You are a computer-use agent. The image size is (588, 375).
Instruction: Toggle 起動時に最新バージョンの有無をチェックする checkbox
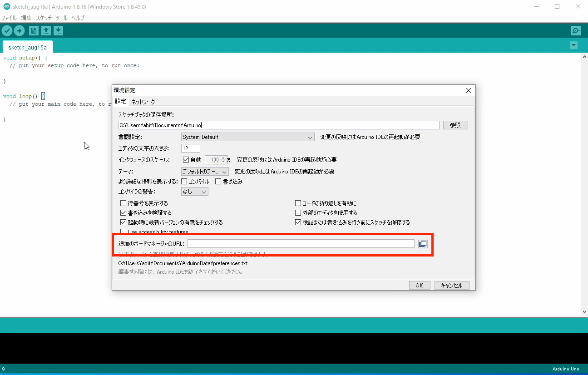pos(123,222)
